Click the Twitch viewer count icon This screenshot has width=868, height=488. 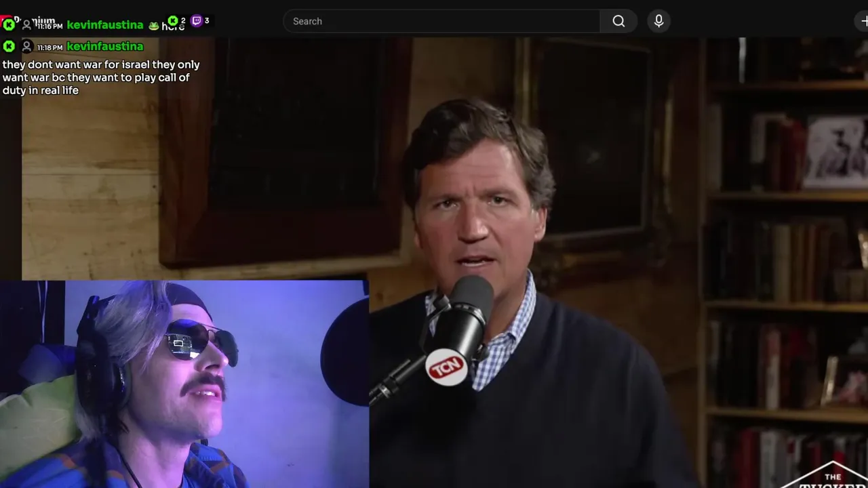tap(197, 21)
